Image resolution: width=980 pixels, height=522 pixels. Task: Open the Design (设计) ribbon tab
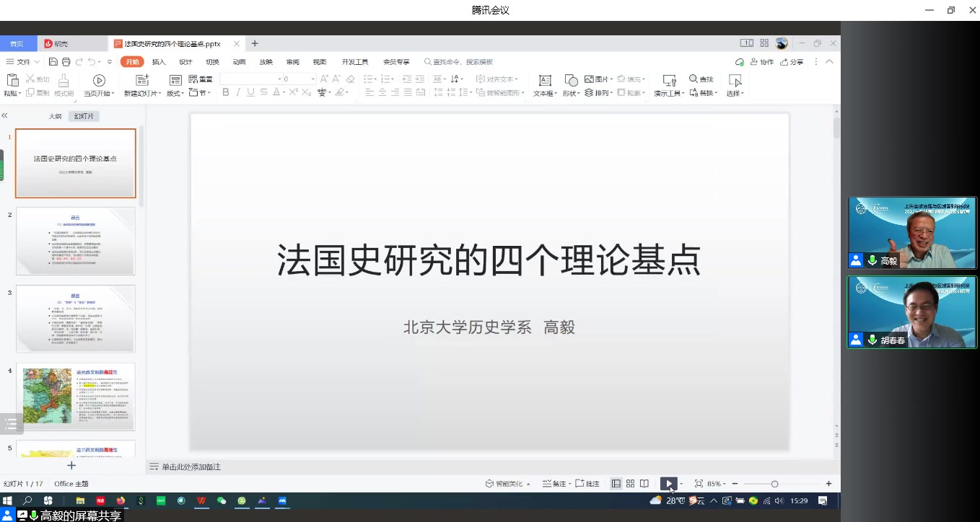[185, 62]
